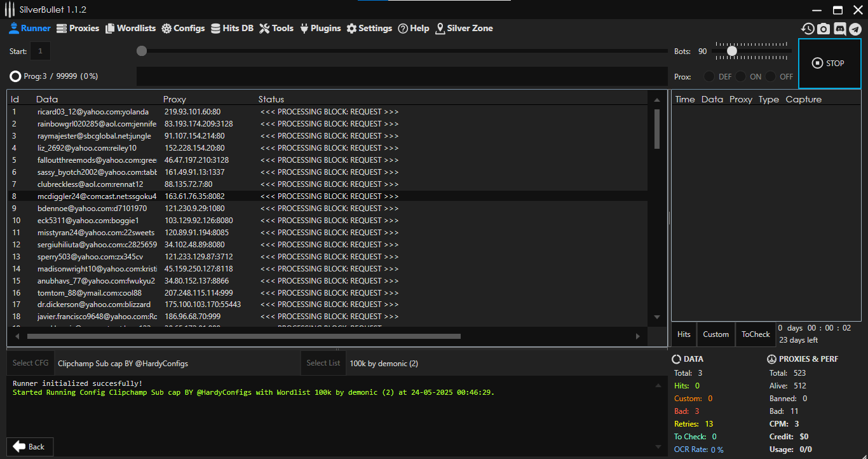Click the Start index input field

click(40, 51)
